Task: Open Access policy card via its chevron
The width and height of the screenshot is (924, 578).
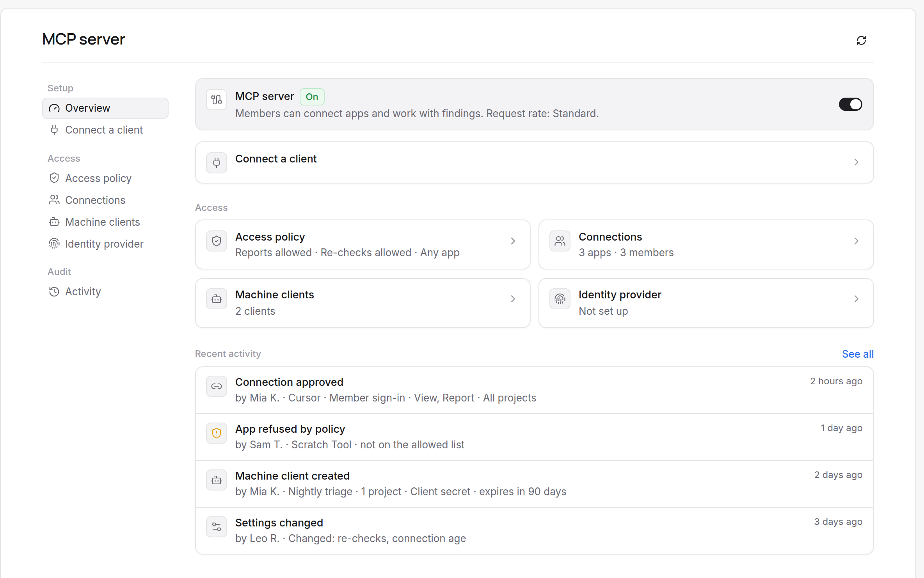Action: [513, 241]
